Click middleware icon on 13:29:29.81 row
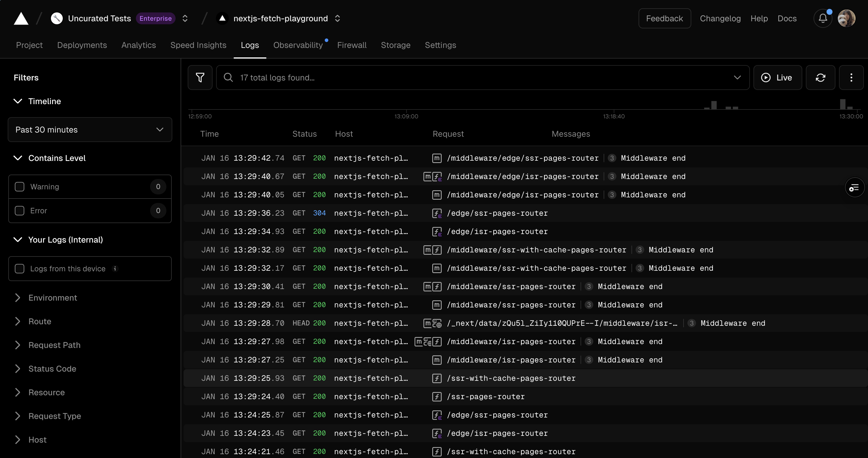The width and height of the screenshot is (868, 458). (x=437, y=305)
